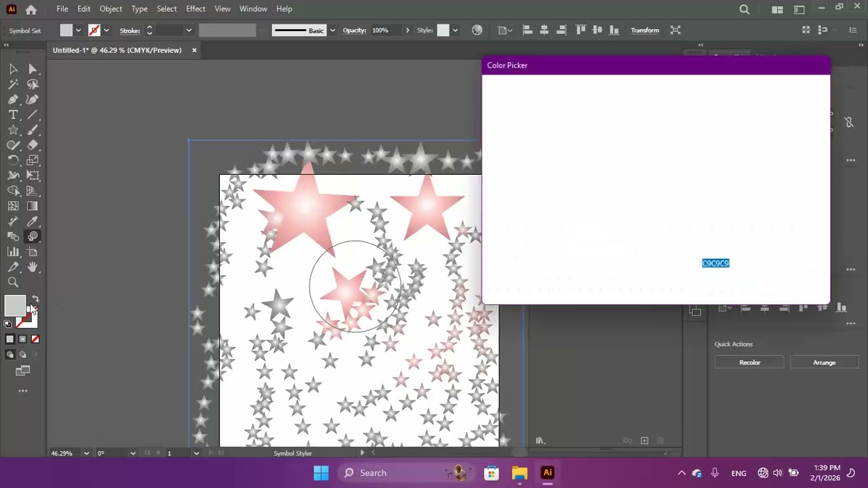The width and height of the screenshot is (868, 488).
Task: Click the control bar fill color swatch
Action: coord(66,30)
